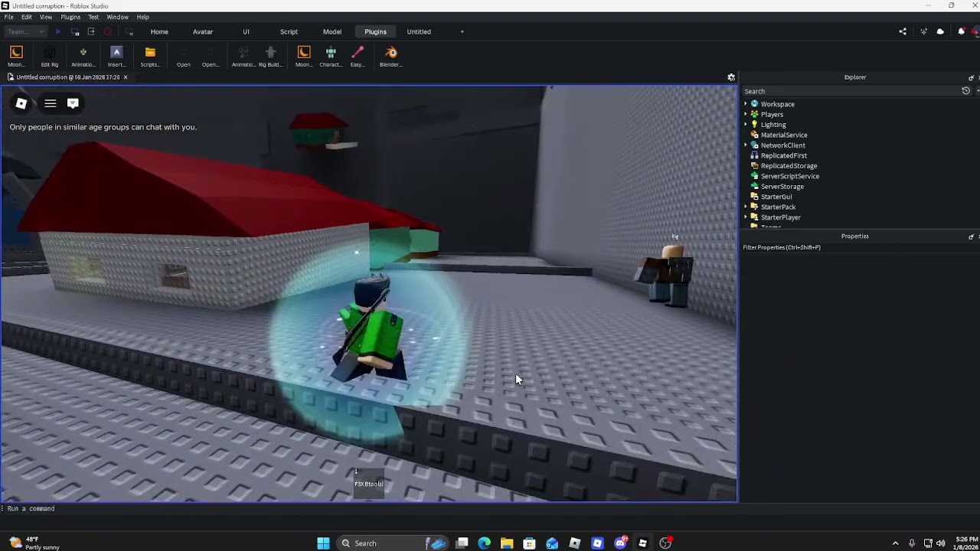
Task: Expand the Players tree node
Action: click(746, 114)
